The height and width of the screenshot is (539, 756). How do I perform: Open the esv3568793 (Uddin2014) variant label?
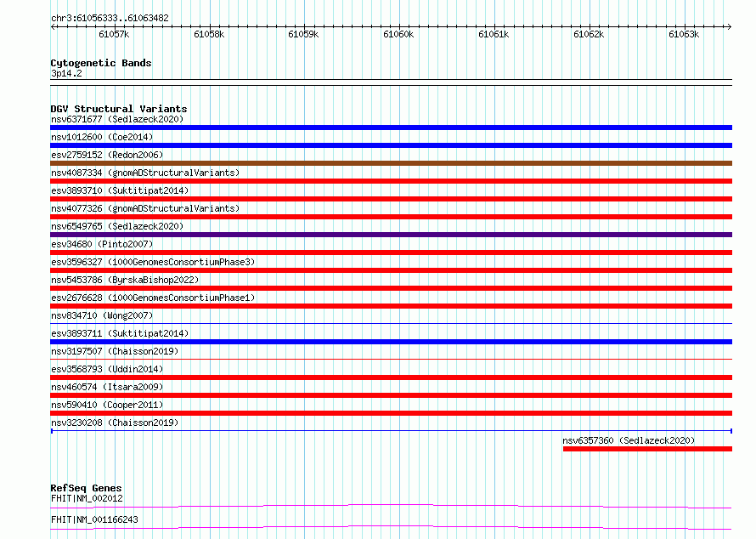107,369
